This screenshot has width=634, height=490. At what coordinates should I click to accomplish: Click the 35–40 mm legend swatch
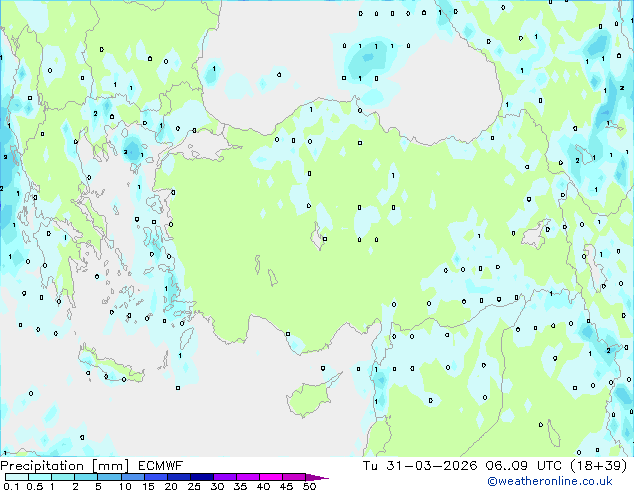[247, 477]
